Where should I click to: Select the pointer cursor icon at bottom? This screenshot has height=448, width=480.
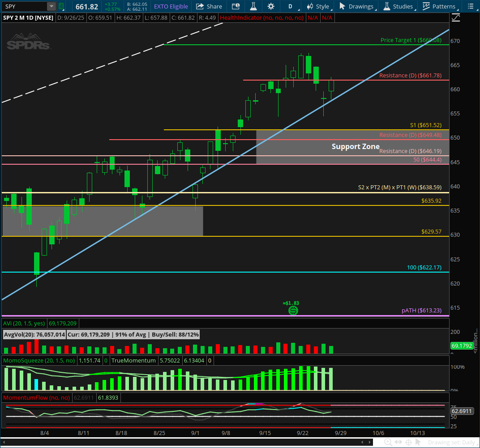(x=418, y=442)
